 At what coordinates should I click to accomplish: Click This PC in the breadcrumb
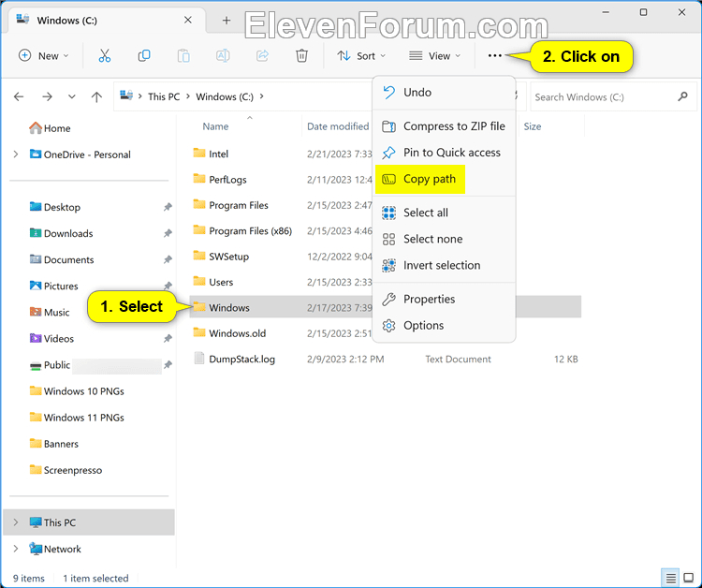pyautogui.click(x=164, y=96)
